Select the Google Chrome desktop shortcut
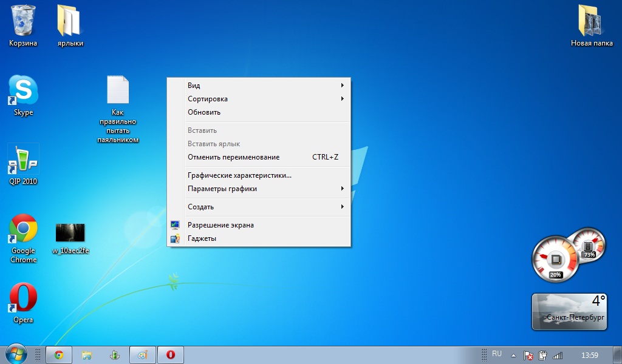This screenshot has width=622, height=364. tap(23, 229)
